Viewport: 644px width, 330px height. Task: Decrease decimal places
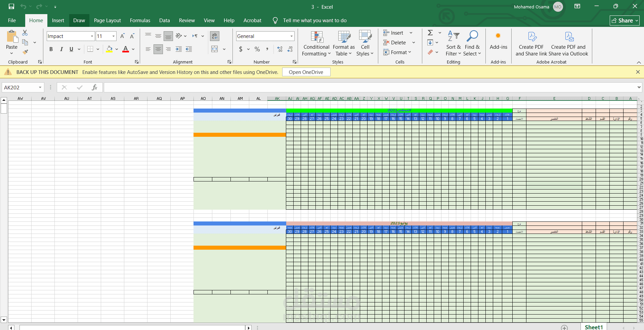[290, 49]
